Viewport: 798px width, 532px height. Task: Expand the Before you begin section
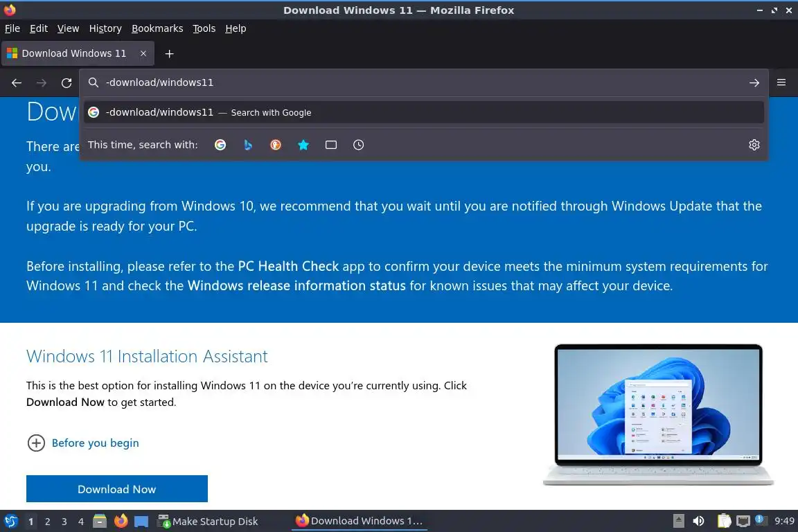83,443
